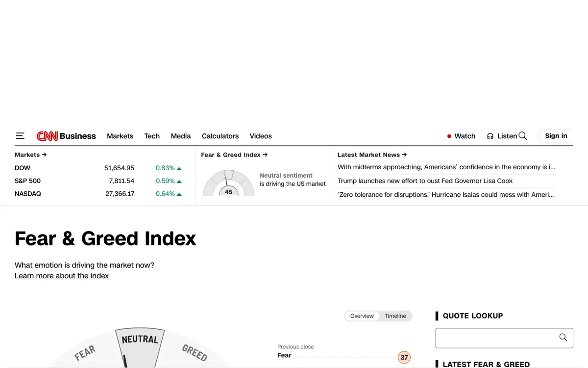The width and height of the screenshot is (588, 368).
Task: Open the midterms consumer confidence headline
Action: coord(446,167)
